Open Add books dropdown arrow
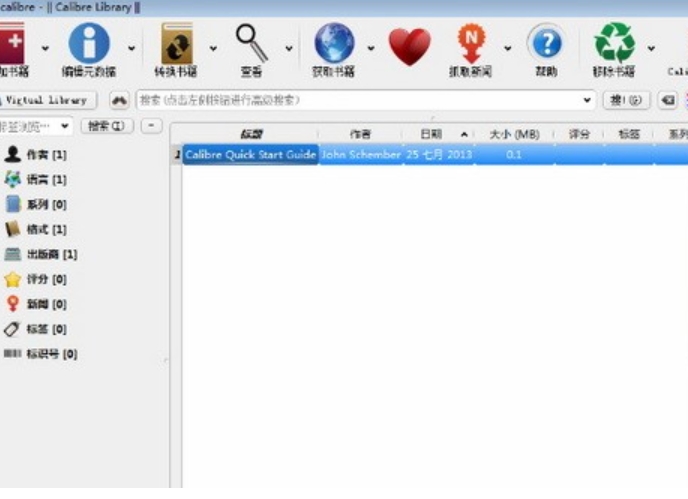 [x=45, y=48]
